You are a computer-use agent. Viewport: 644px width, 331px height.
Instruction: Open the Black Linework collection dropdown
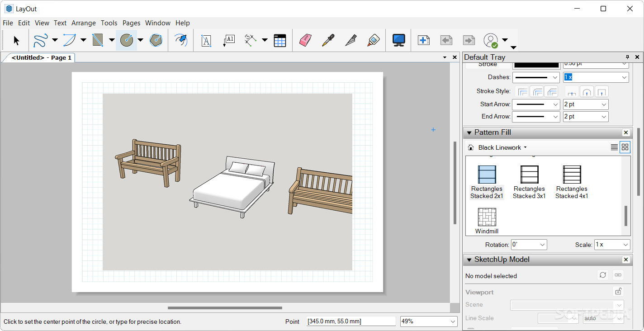pyautogui.click(x=502, y=147)
